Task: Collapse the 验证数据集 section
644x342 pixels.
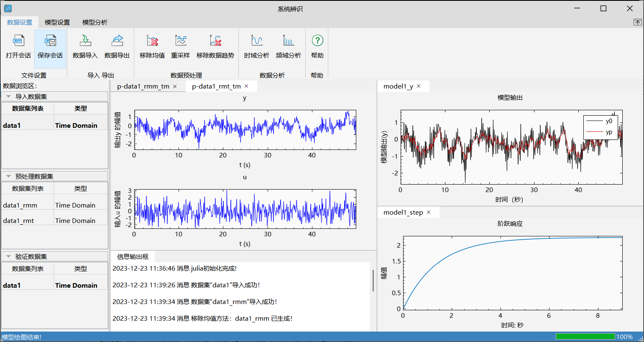Action: coord(8,257)
